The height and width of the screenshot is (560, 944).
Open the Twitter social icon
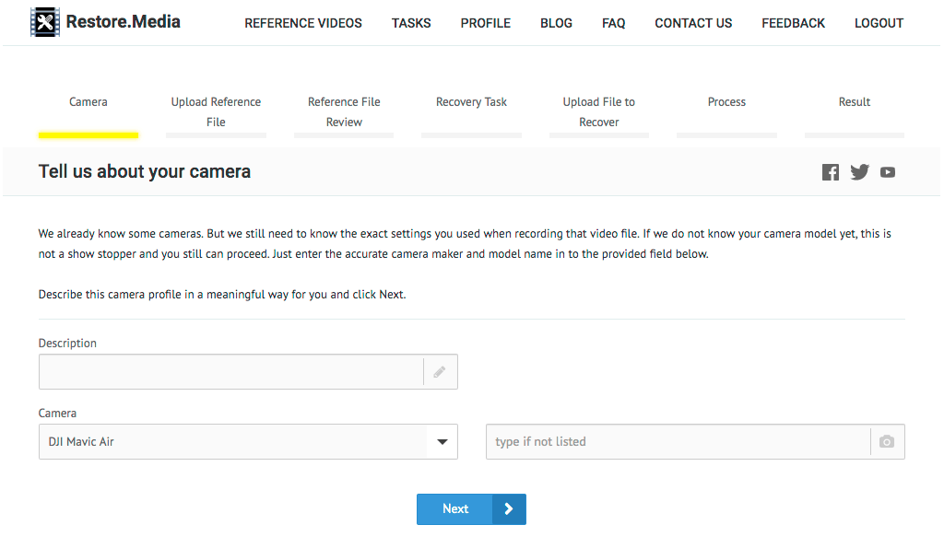tap(860, 172)
